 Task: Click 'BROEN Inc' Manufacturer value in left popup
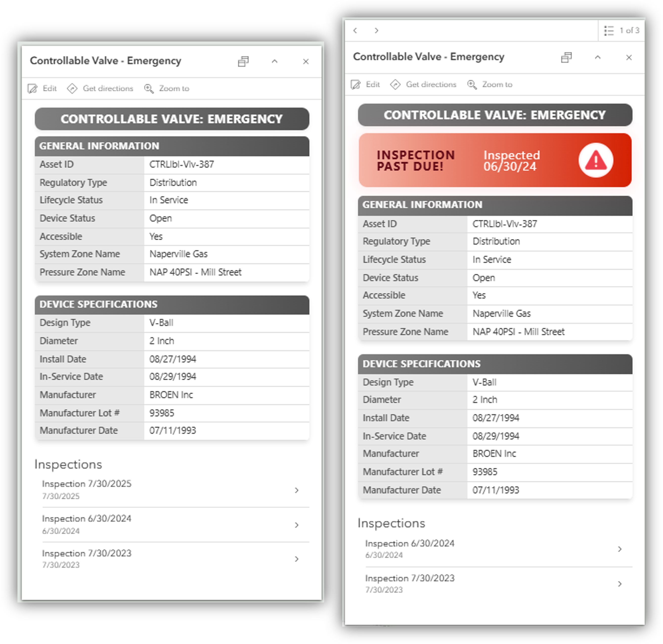pyautogui.click(x=171, y=395)
